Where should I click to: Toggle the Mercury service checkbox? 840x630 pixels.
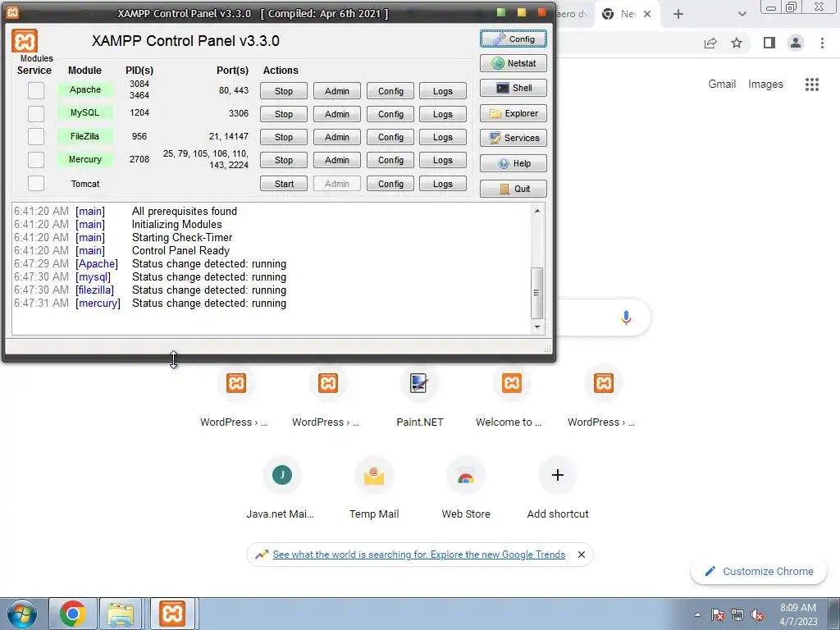click(36, 160)
